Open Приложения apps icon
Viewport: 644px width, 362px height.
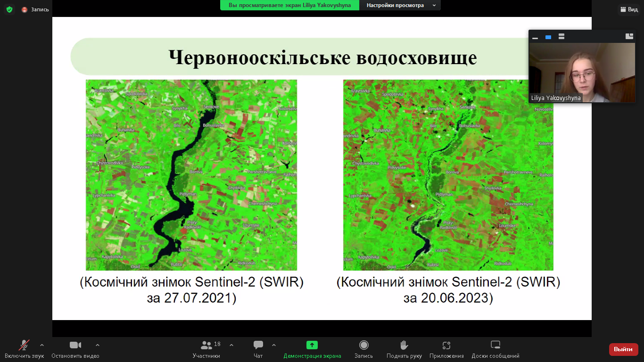click(446, 346)
